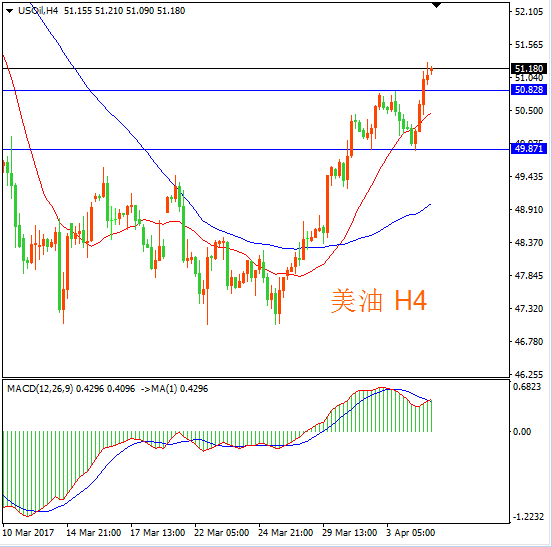
Task: Click the 3 Apr 05:00 time label
Action: point(410,533)
